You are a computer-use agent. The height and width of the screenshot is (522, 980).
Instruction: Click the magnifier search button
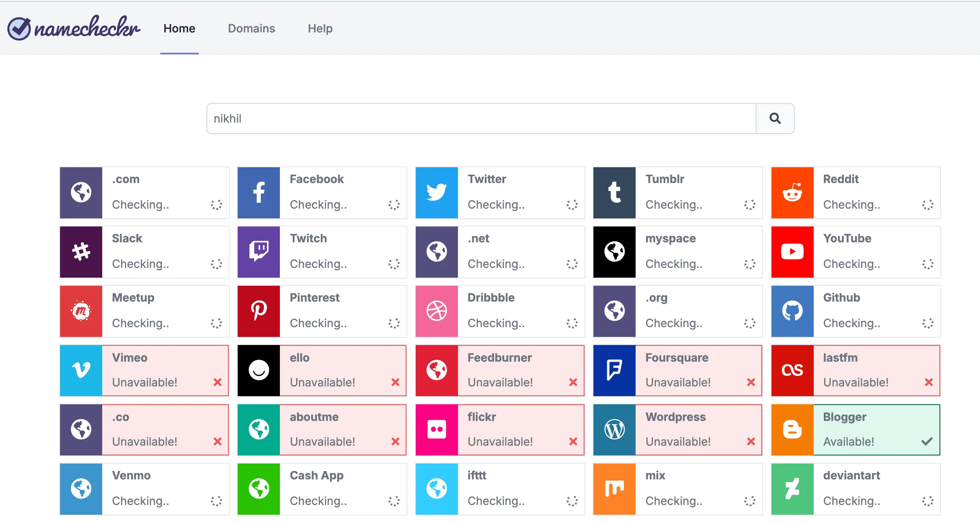(x=775, y=119)
